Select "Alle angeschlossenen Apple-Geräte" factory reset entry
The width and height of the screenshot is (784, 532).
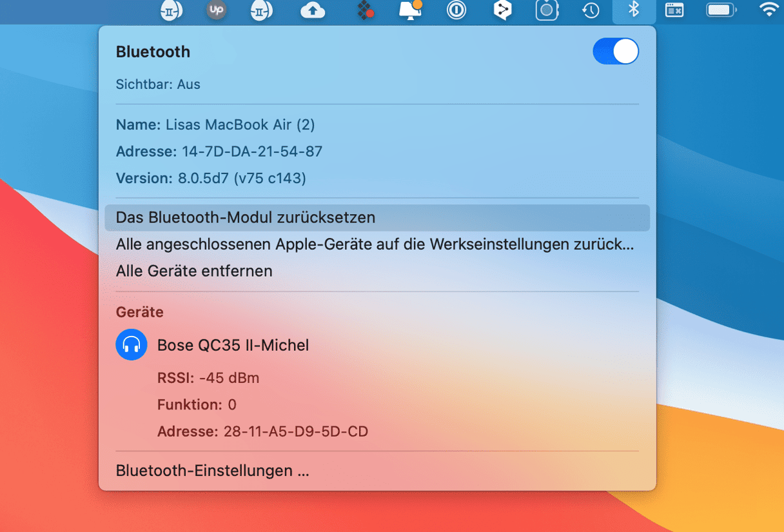click(375, 245)
